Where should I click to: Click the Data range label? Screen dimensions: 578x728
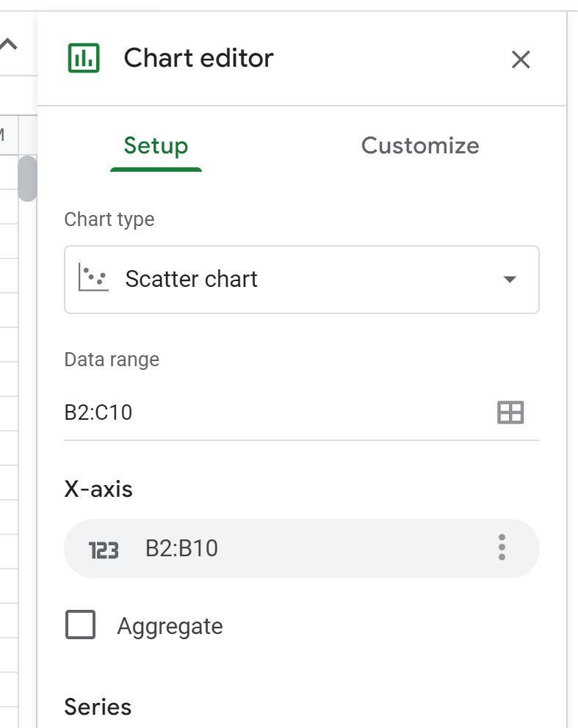click(112, 360)
